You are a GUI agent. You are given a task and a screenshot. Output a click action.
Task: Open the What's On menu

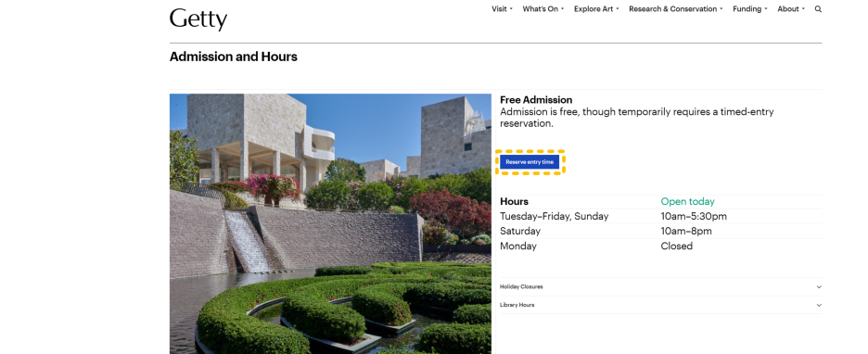(543, 9)
